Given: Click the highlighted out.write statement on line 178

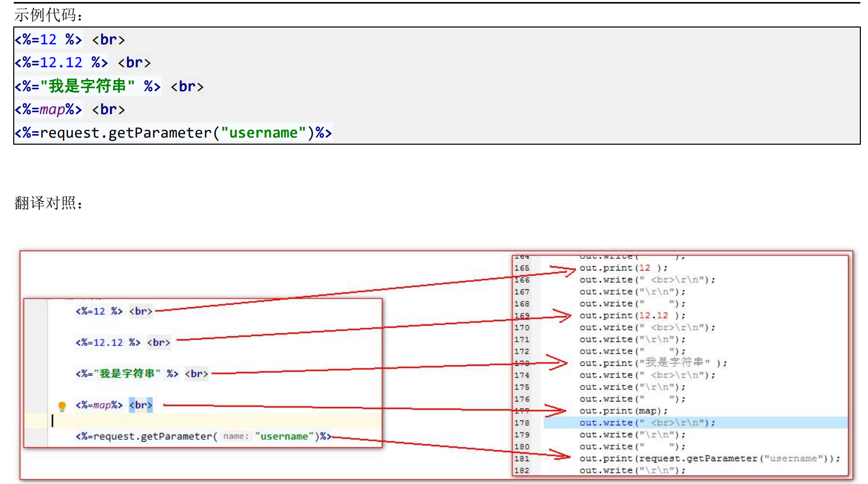Looking at the screenshot, I should pos(647,423).
